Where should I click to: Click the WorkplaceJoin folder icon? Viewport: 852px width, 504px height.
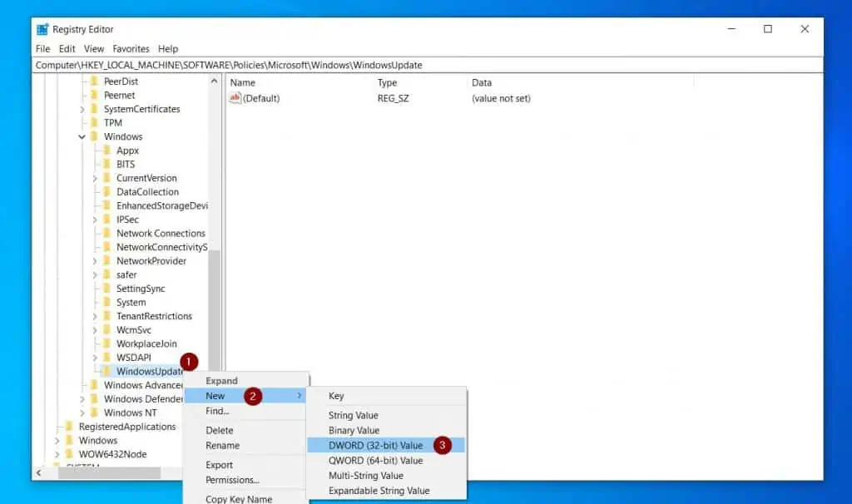106,343
